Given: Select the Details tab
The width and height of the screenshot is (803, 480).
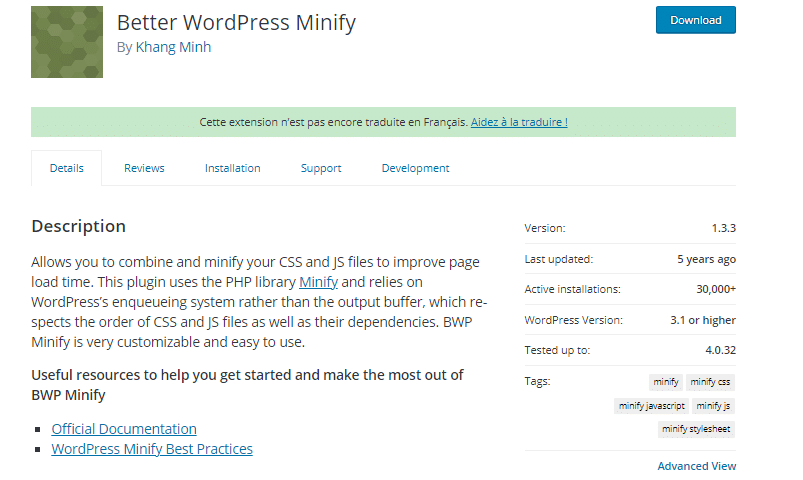Looking at the screenshot, I should click(x=67, y=168).
